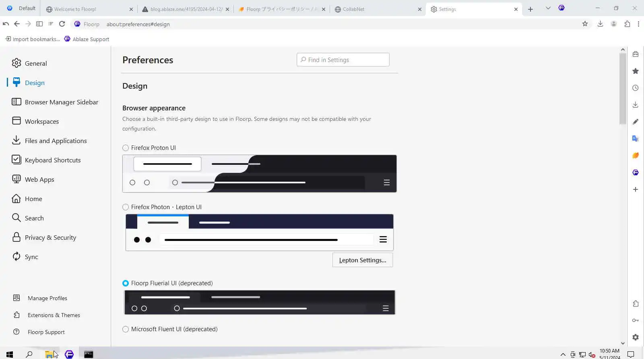
Task: Select Firefox Proton UI radio button
Action: click(x=126, y=148)
